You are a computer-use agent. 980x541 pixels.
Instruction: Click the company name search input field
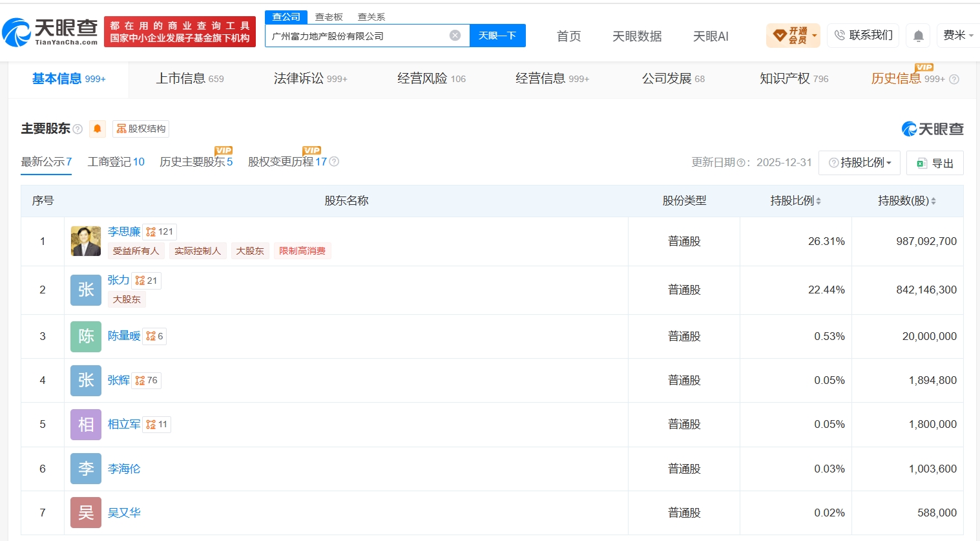pos(359,36)
